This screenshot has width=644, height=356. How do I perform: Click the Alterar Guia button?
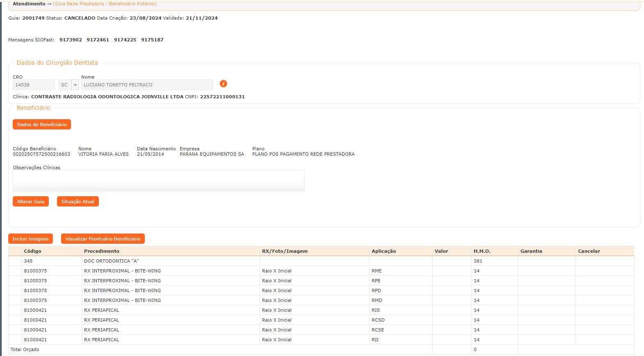click(31, 202)
